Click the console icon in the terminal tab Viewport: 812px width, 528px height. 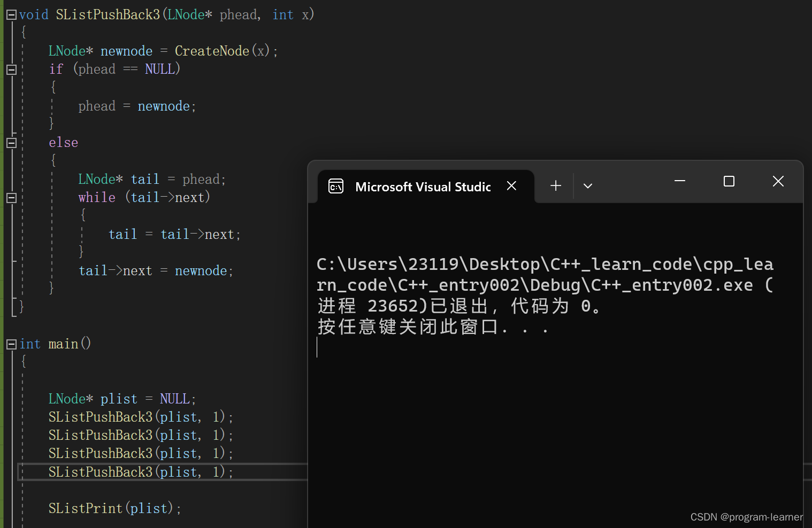[336, 186]
